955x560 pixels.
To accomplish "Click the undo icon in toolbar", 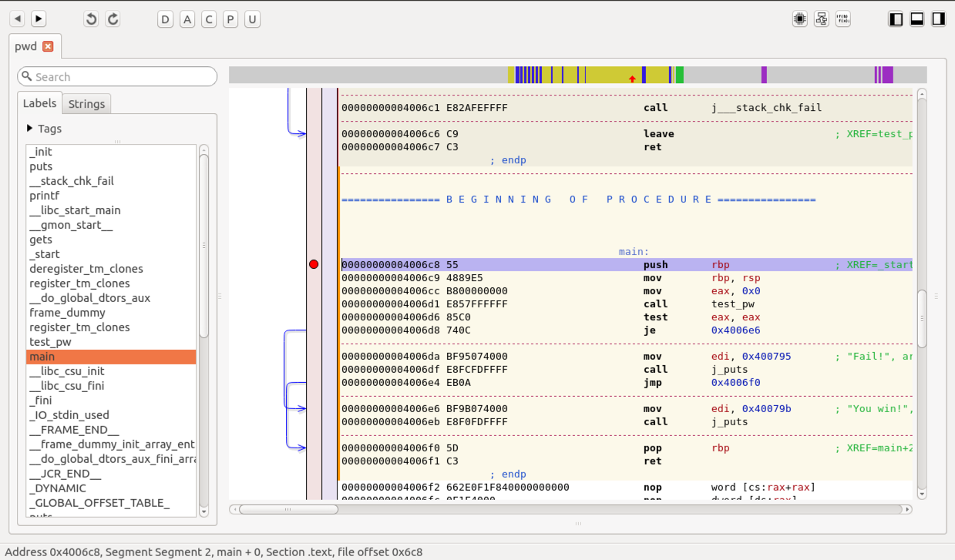I will pyautogui.click(x=91, y=19).
